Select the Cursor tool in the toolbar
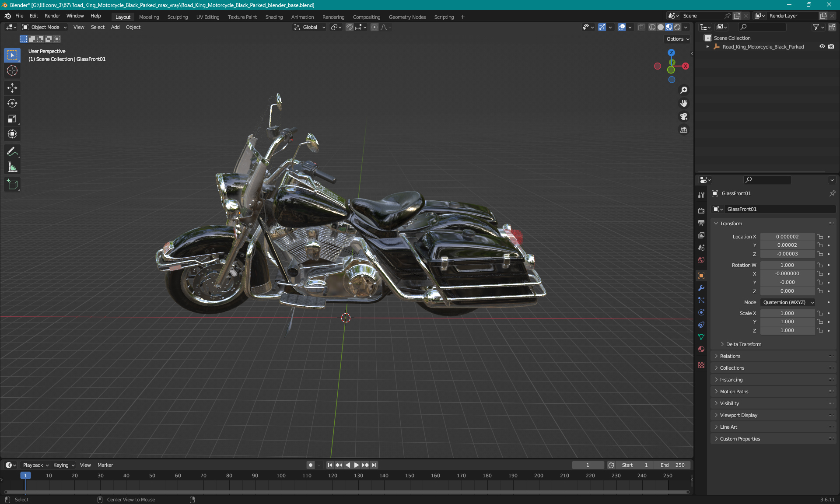Viewport: 840px width, 504px height. tap(12, 70)
